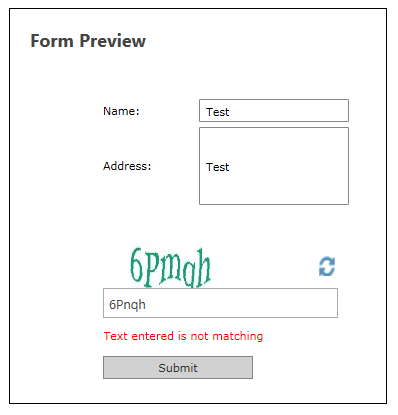Place cursor after Test in Name field

tap(230, 112)
